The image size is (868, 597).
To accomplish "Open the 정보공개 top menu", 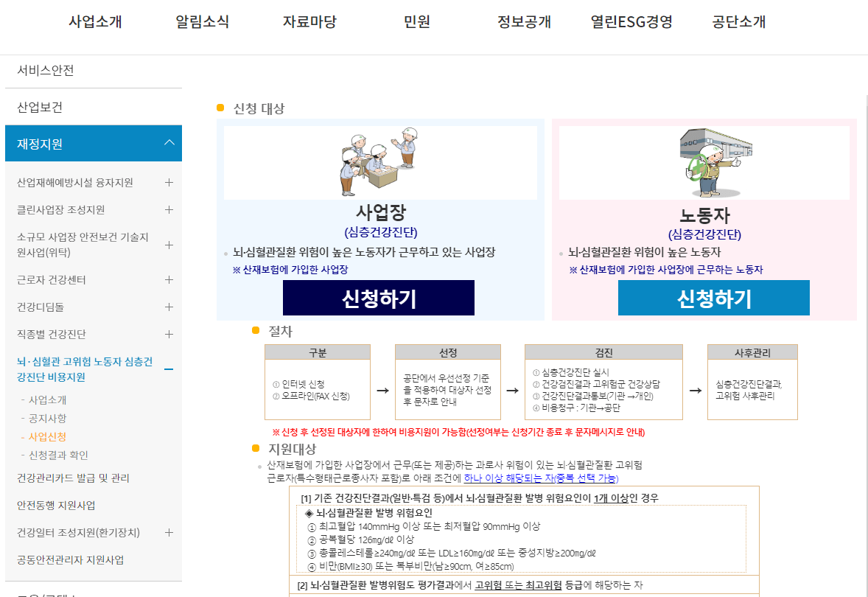I will coord(526,22).
